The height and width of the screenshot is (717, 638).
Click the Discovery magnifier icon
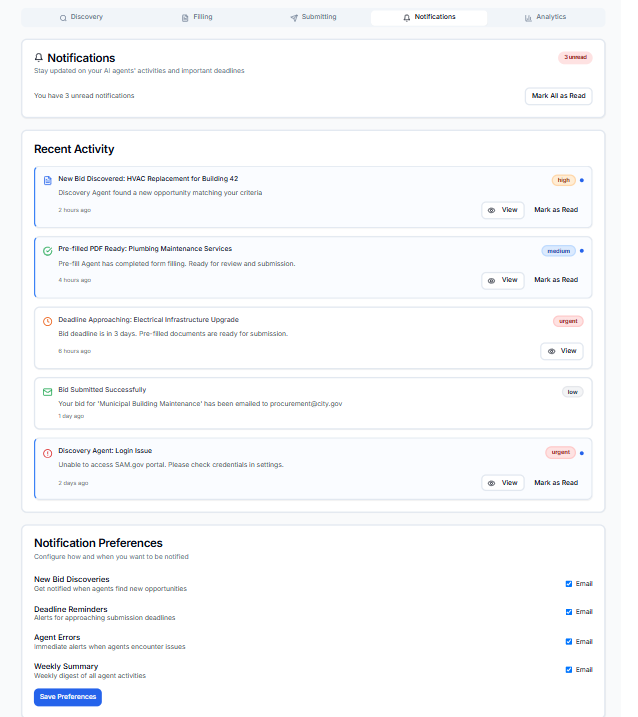point(63,18)
